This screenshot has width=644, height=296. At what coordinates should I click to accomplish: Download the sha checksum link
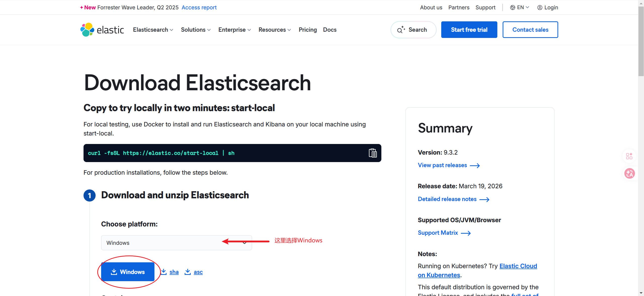pyautogui.click(x=174, y=272)
